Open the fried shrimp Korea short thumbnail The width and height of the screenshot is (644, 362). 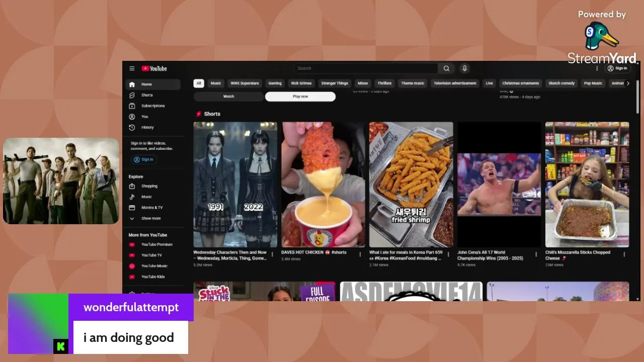[x=411, y=185]
